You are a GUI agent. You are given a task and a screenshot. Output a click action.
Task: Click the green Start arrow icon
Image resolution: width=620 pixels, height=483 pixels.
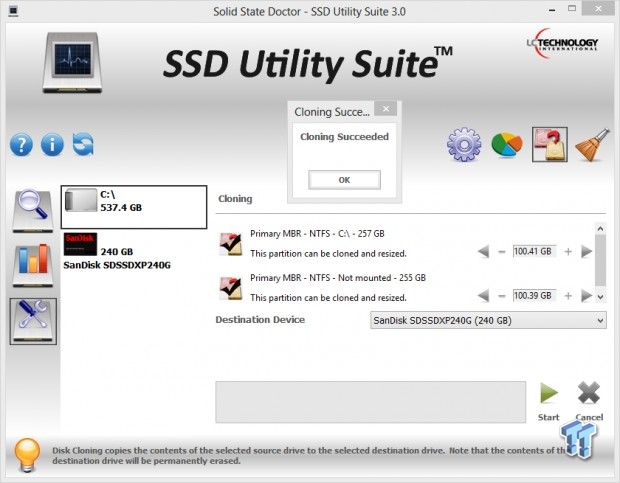pos(549,393)
